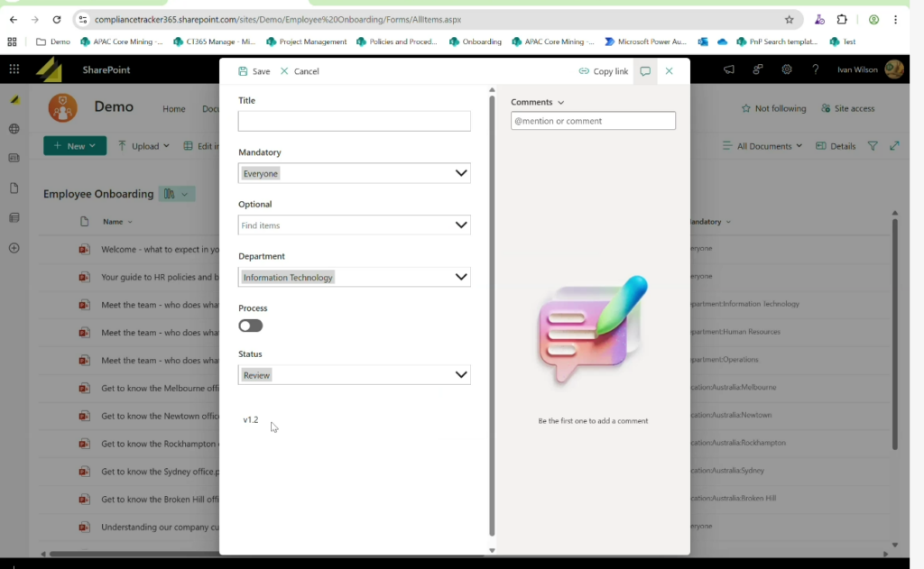
Task: Open the SharePoint app launcher grid
Action: pos(14,69)
